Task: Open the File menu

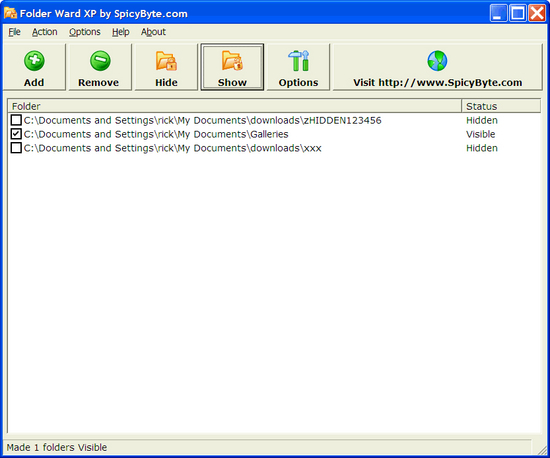Action: click(14, 32)
